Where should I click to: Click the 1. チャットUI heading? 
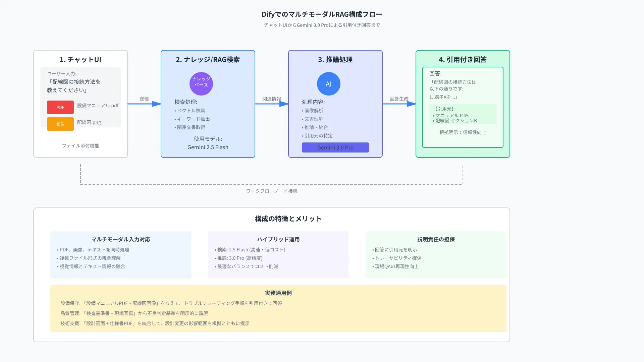pyautogui.click(x=80, y=60)
